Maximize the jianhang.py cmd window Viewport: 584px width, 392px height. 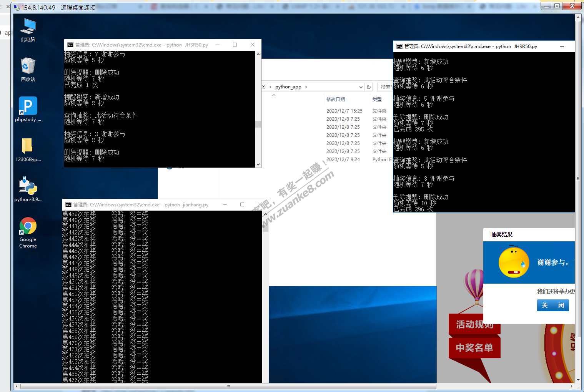(x=242, y=205)
